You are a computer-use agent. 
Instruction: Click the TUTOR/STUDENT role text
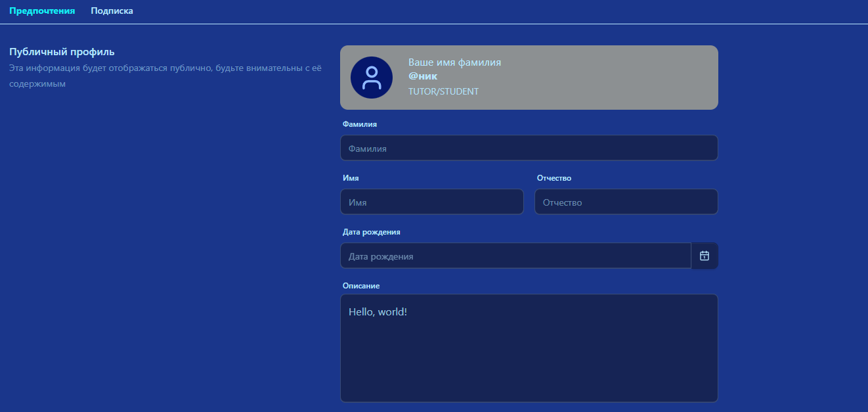click(x=443, y=91)
